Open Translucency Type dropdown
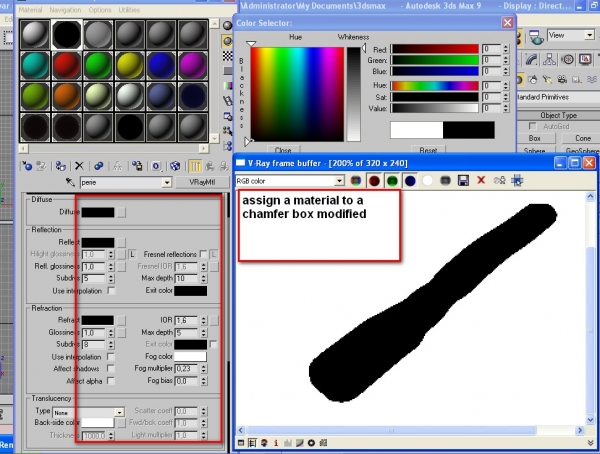This screenshot has width=600, height=454. click(120, 412)
